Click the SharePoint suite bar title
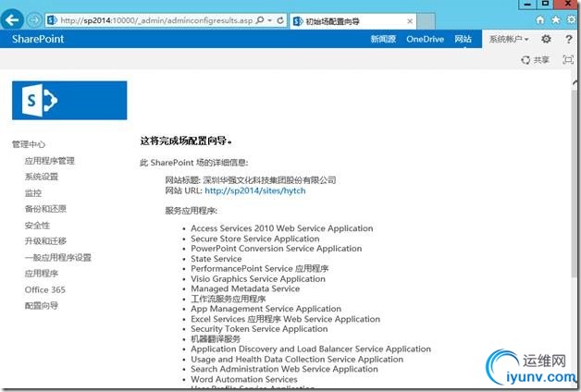581x392 pixels. pyautogui.click(x=38, y=39)
